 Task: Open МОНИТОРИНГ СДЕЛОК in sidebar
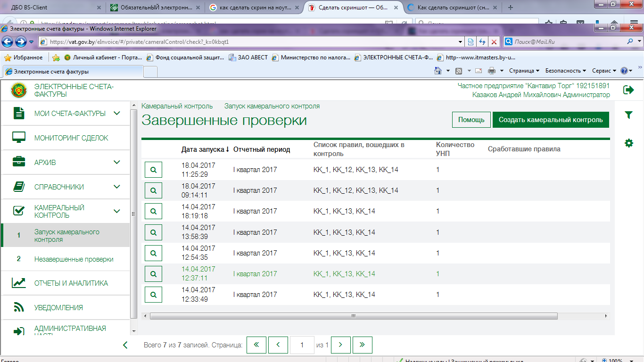(71, 138)
